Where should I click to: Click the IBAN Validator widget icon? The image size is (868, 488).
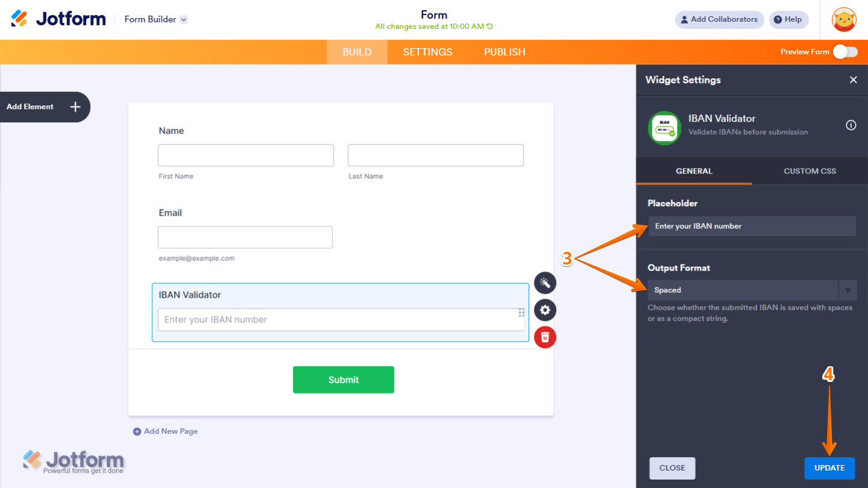(665, 128)
